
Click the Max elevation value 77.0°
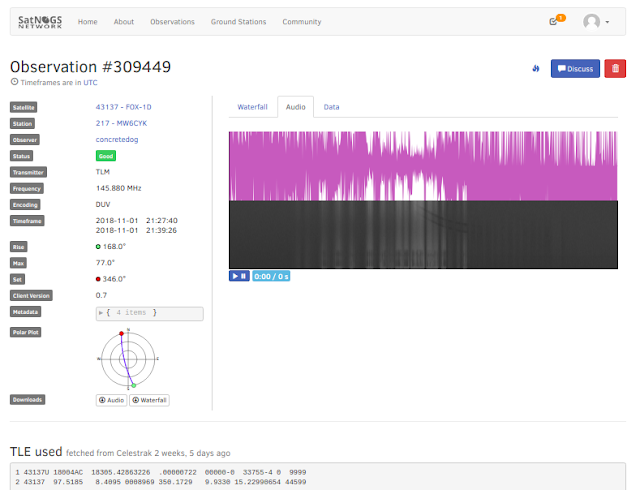point(105,263)
